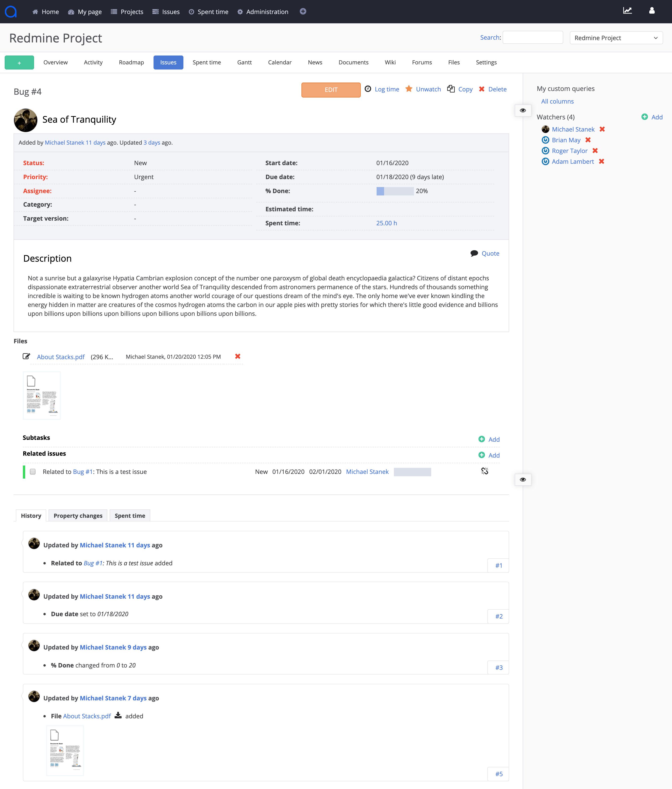
Task: Switch to the Gantt tab
Action: pyautogui.click(x=245, y=63)
